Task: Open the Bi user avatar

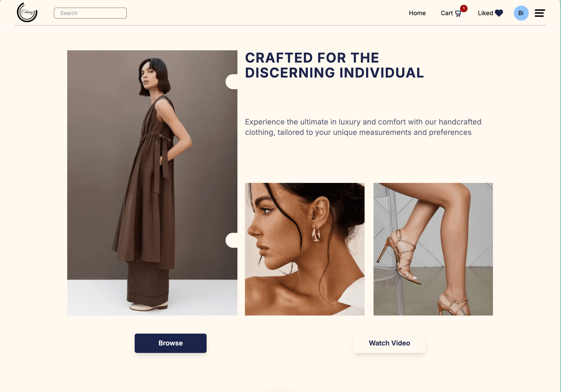Action: (x=521, y=13)
